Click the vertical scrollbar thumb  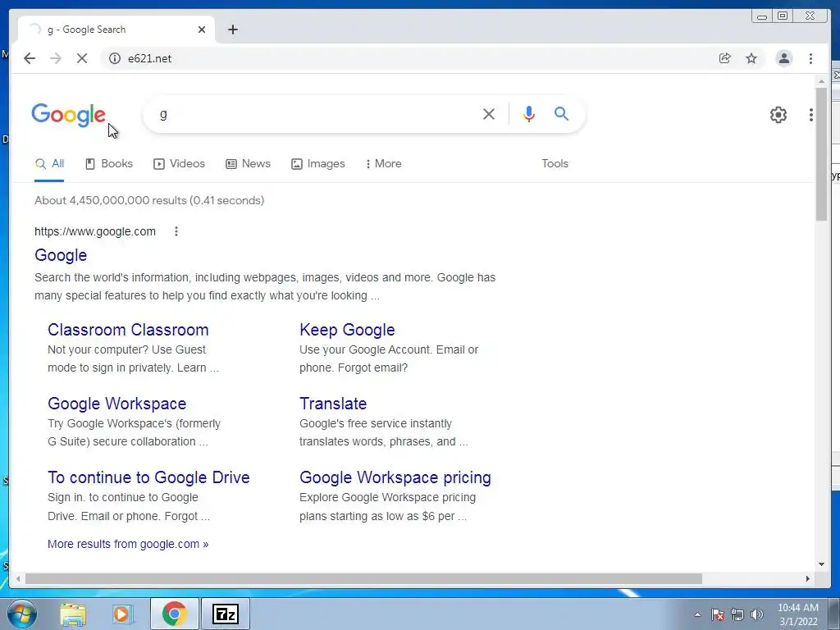[821, 153]
